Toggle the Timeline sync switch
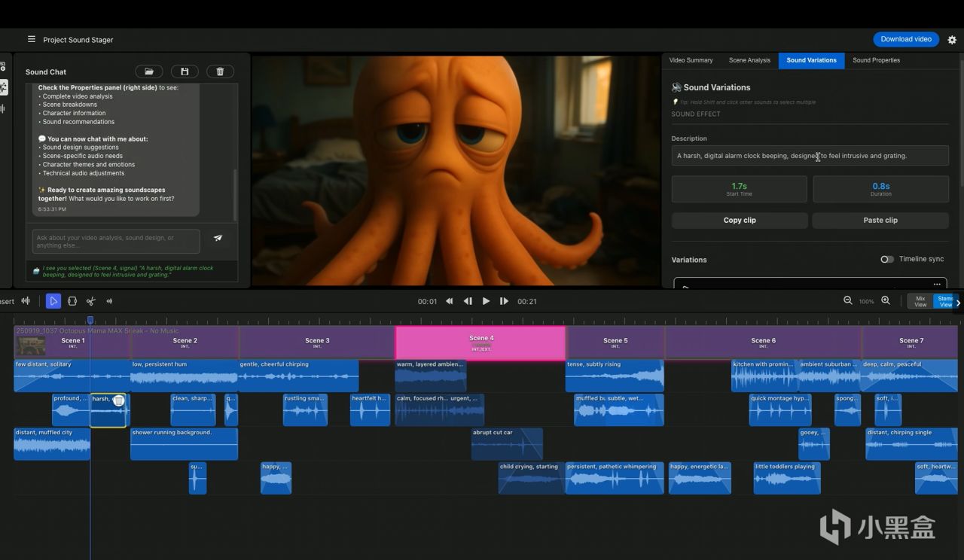Screen dimensions: 964x560 tap(887, 259)
